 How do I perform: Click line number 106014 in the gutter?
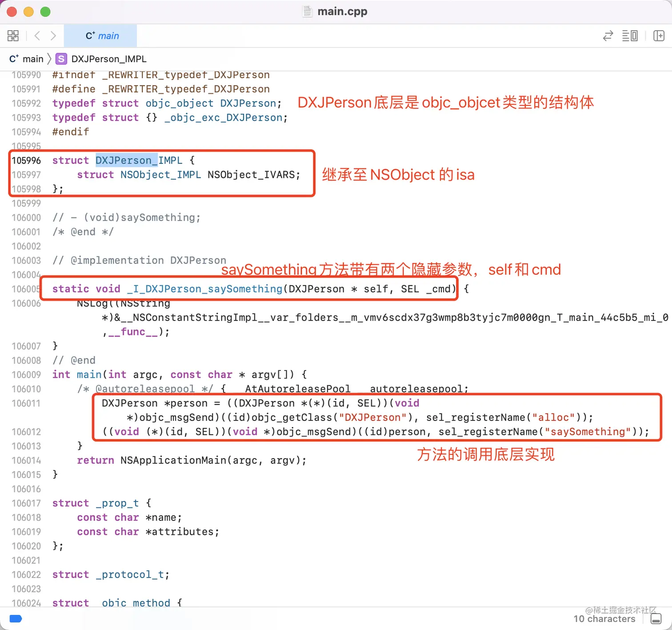(26, 460)
